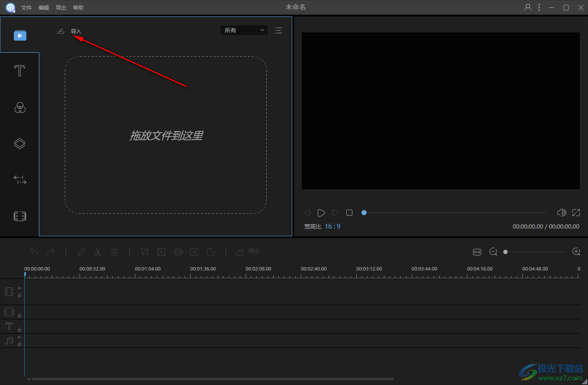Click the trash delete tool
This screenshot has width=588, height=385.
click(115, 251)
